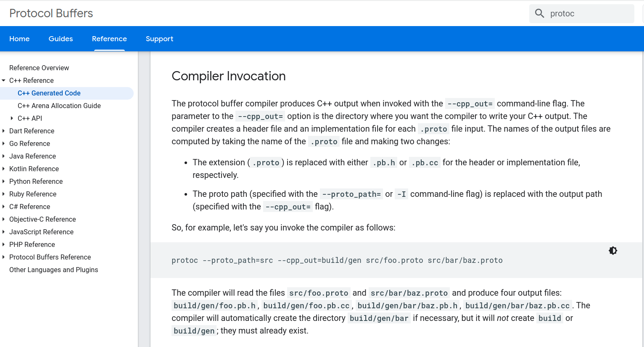
Task: Expand the Python Reference section
Action: 4,181
